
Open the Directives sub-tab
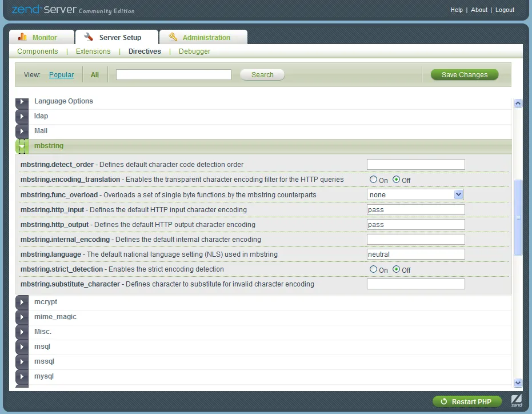tap(145, 51)
